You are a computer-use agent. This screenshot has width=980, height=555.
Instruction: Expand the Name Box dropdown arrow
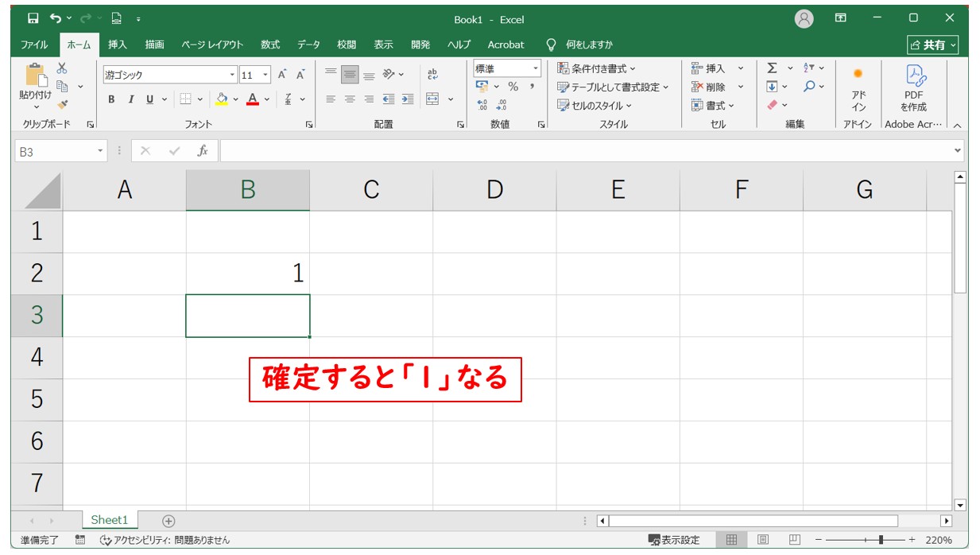click(x=100, y=150)
